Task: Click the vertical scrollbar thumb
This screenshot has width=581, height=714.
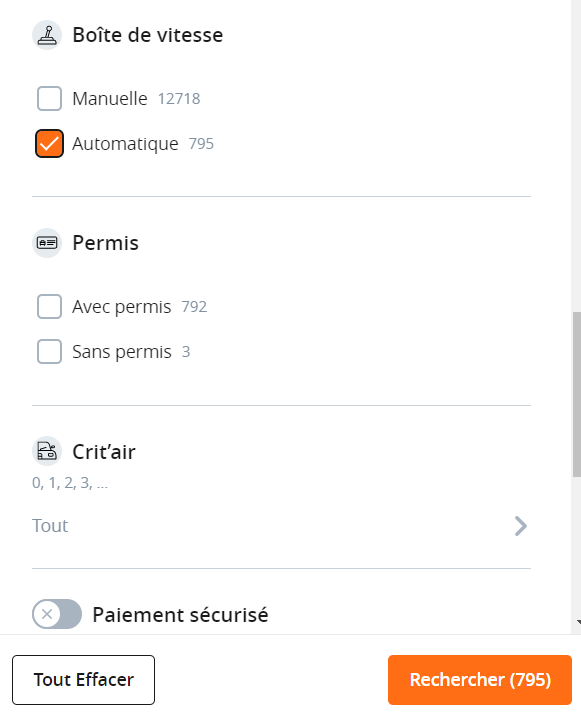Action: pyautogui.click(x=576, y=394)
